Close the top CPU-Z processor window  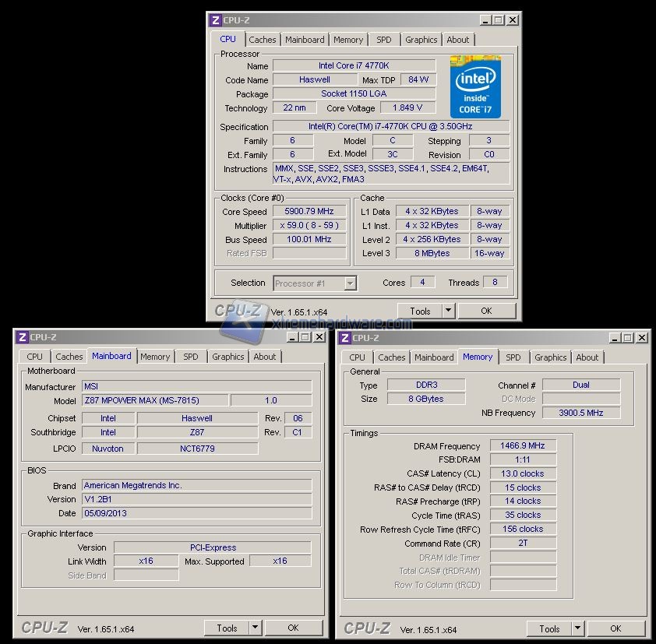512,20
